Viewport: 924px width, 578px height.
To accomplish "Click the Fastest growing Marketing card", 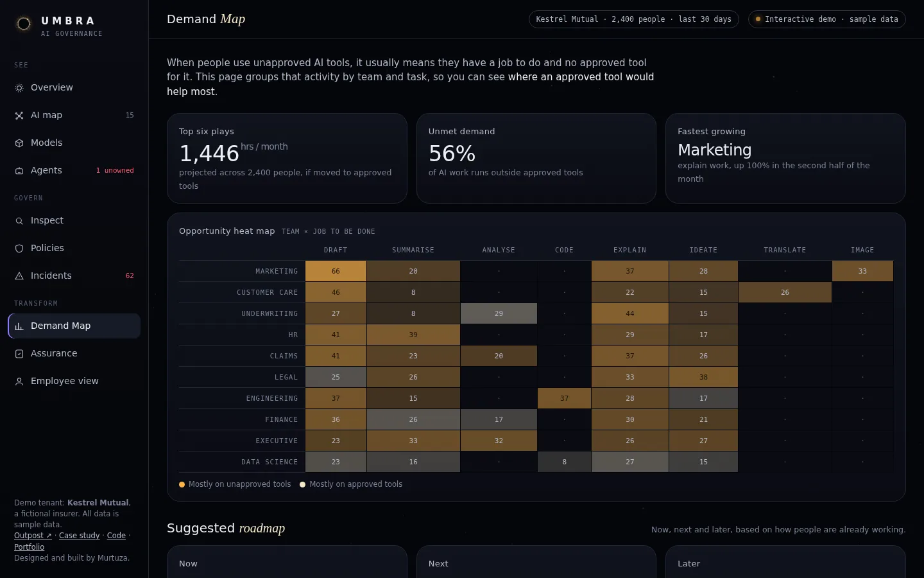I will tap(785, 159).
